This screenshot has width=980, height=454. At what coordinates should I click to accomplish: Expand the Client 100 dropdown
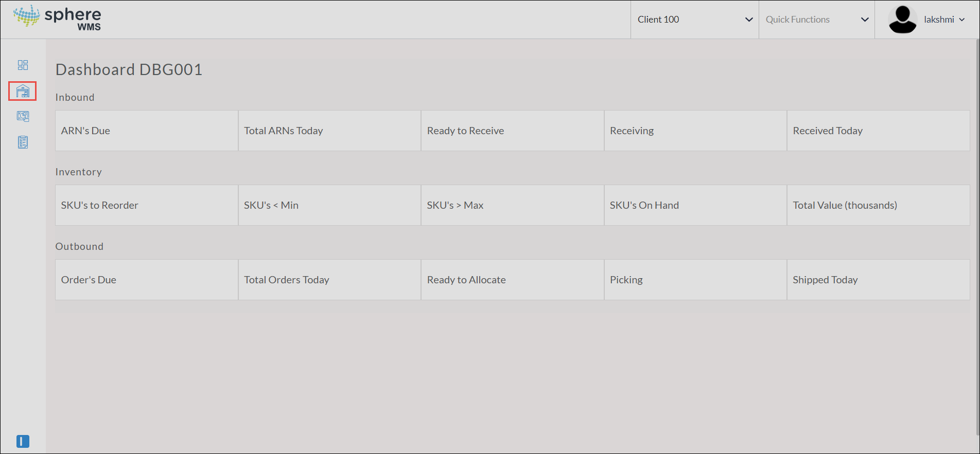695,20
